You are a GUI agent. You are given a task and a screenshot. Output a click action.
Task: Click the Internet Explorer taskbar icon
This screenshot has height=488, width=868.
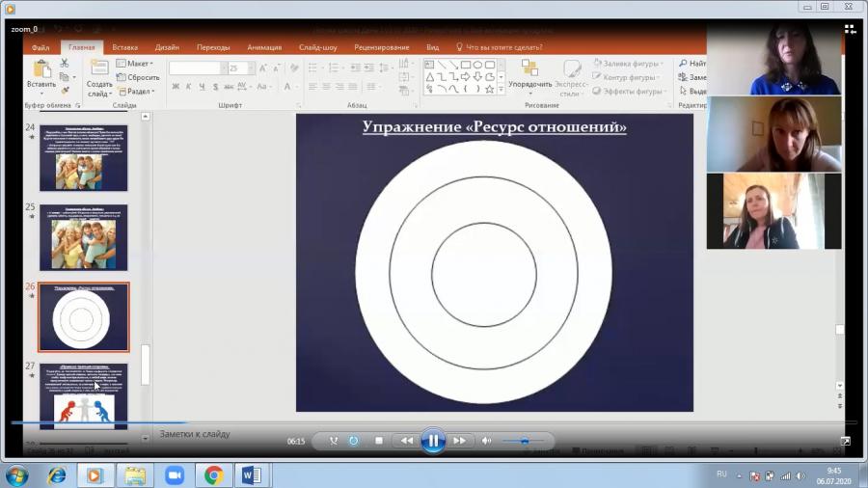57,475
